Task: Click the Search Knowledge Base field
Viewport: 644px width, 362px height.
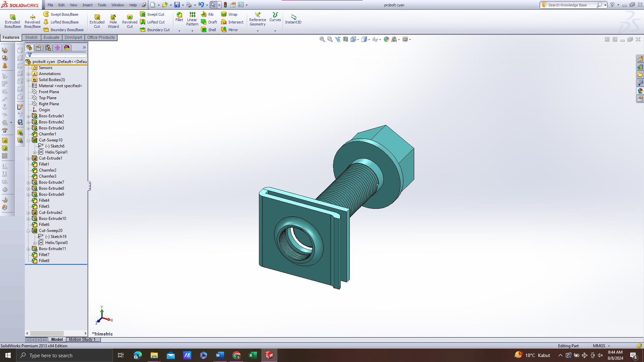Action: (570, 5)
